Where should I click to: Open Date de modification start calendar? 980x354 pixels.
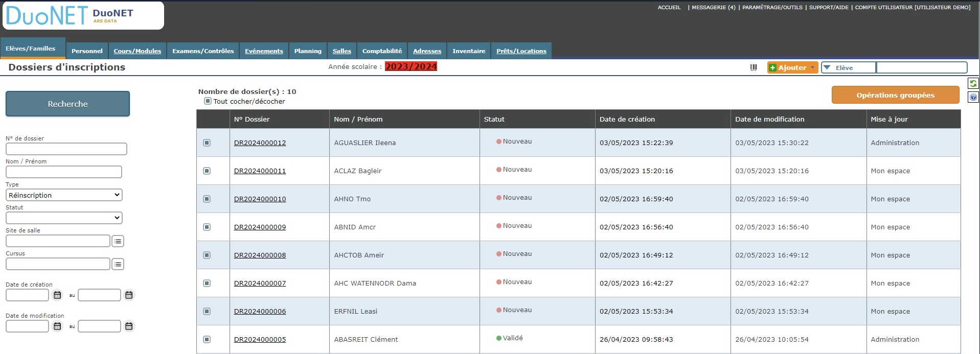57,326
